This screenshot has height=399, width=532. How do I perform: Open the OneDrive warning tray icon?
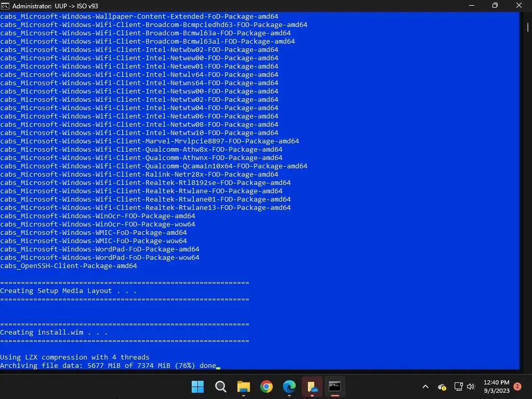click(x=442, y=387)
